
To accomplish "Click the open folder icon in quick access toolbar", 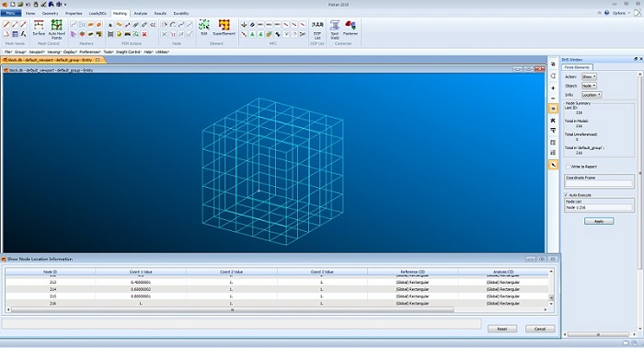I will tap(20, 4).
